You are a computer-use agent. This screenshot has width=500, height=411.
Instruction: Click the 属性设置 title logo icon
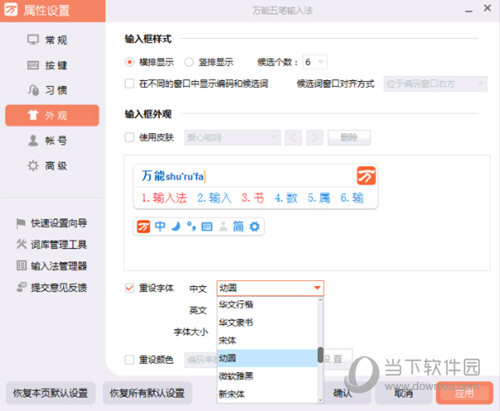click(11, 10)
